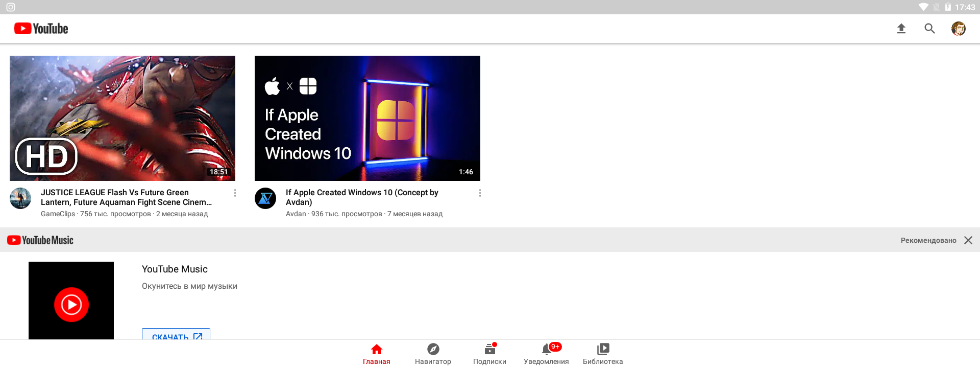Play the If Apple Created Windows 10 thumbnail
Screen dimensions: 980x368
pyautogui.click(x=367, y=118)
